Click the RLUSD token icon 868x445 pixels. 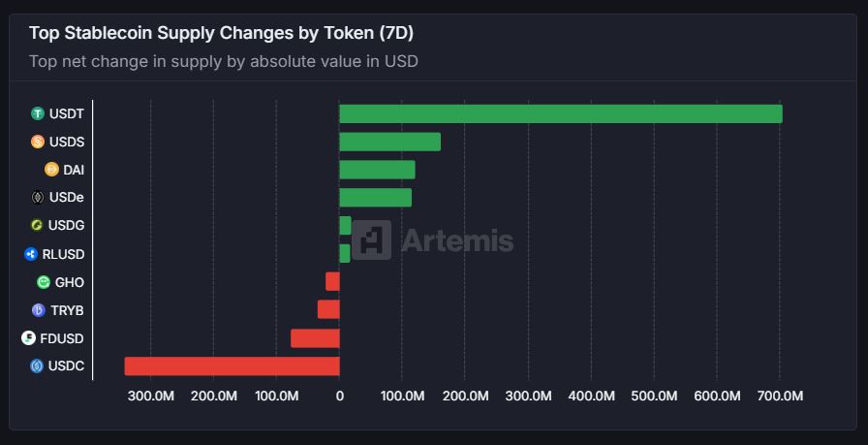click(x=31, y=254)
